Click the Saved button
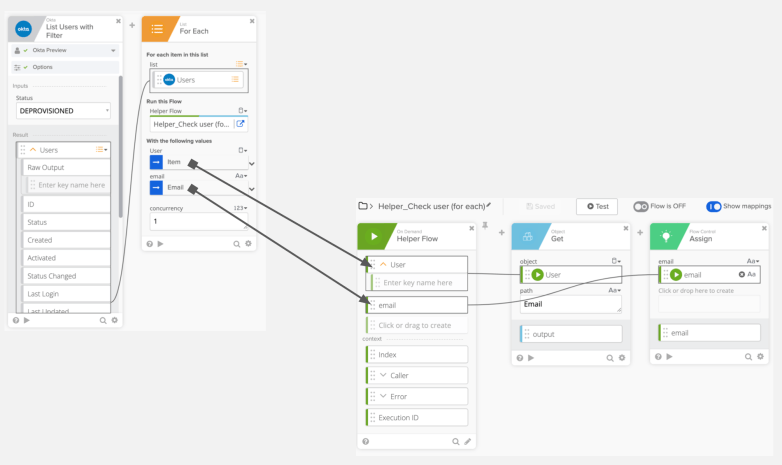Viewport: 782px width, 465px height. tap(541, 206)
